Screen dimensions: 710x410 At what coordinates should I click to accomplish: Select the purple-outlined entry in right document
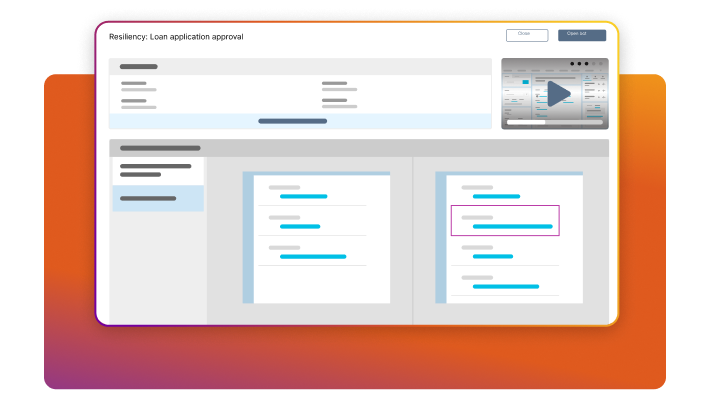click(505, 221)
